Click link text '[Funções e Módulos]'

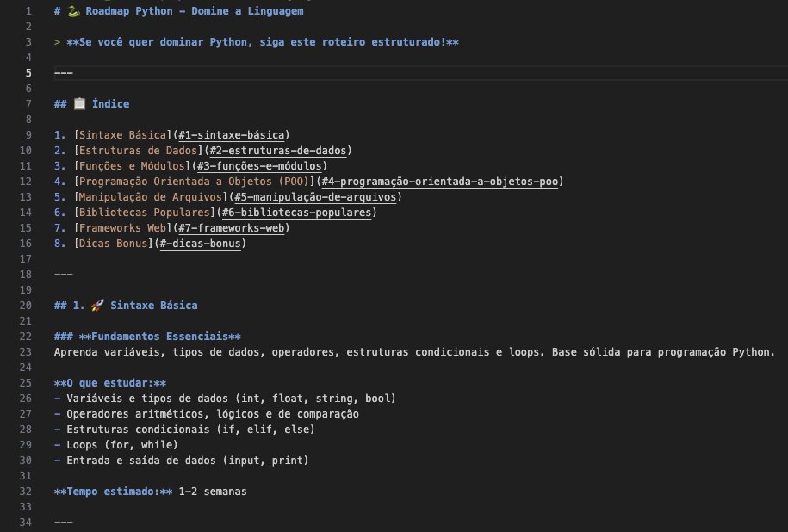(x=132, y=166)
